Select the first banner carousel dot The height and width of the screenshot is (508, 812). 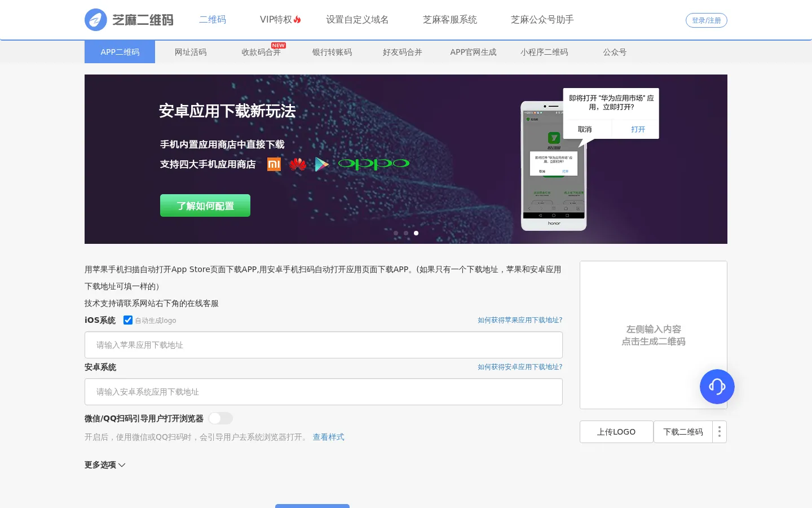(x=396, y=233)
